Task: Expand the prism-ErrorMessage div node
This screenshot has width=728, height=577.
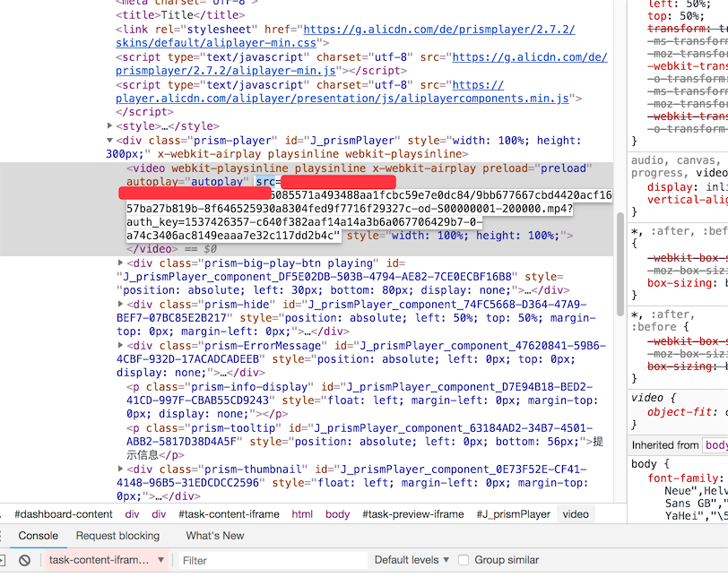Action: click(120, 345)
